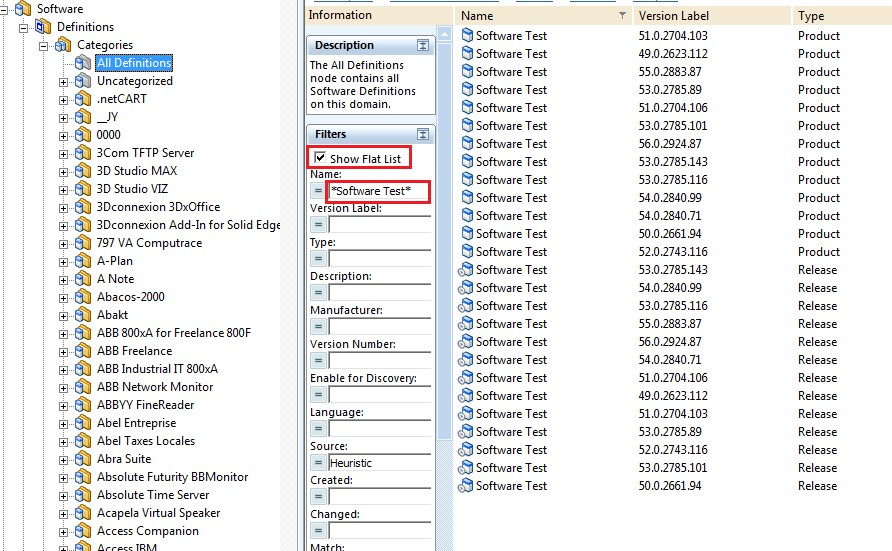
Task: Expand the A-Plan tree node
Action: [64, 261]
